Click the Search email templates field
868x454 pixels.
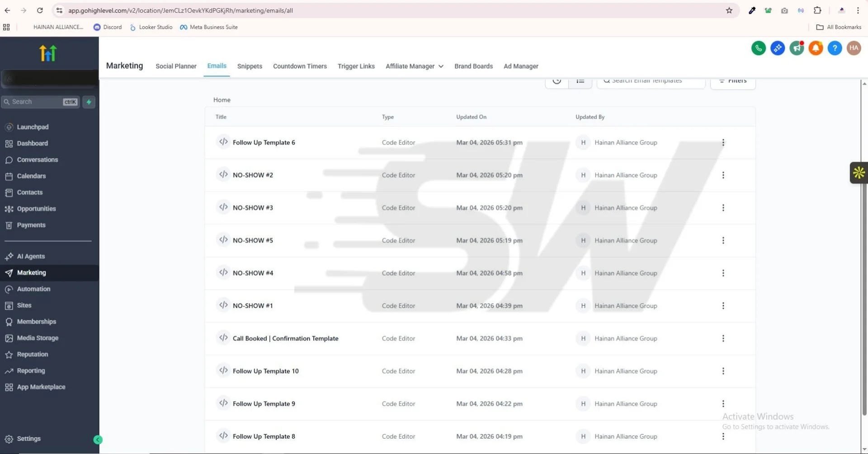pyautogui.click(x=651, y=81)
